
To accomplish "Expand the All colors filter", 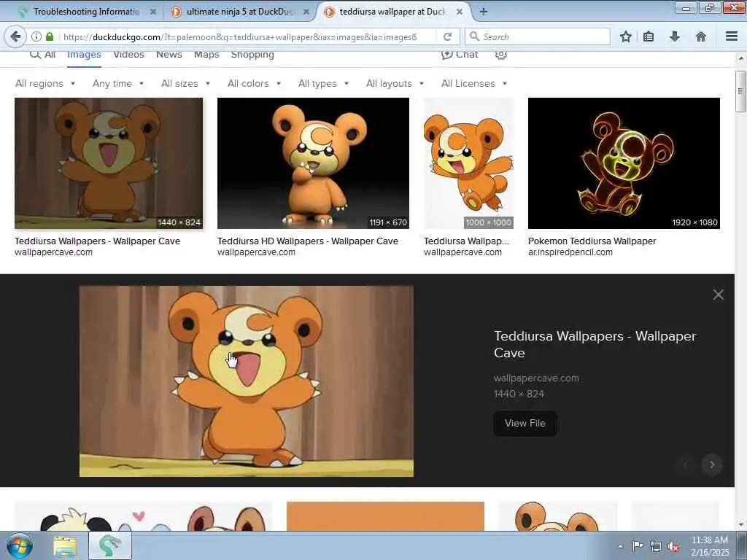I will (x=254, y=83).
